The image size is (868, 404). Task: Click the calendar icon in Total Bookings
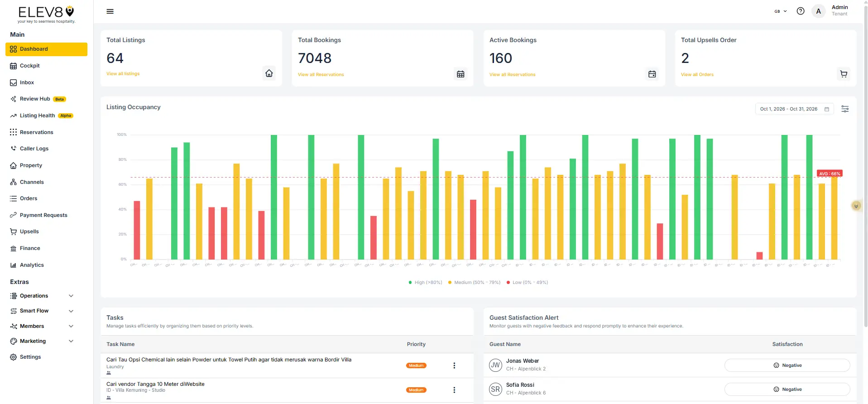(x=460, y=74)
